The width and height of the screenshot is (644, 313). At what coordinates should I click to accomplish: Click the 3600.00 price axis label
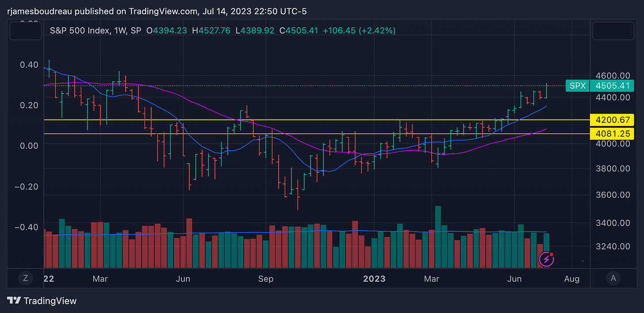pyautogui.click(x=613, y=195)
